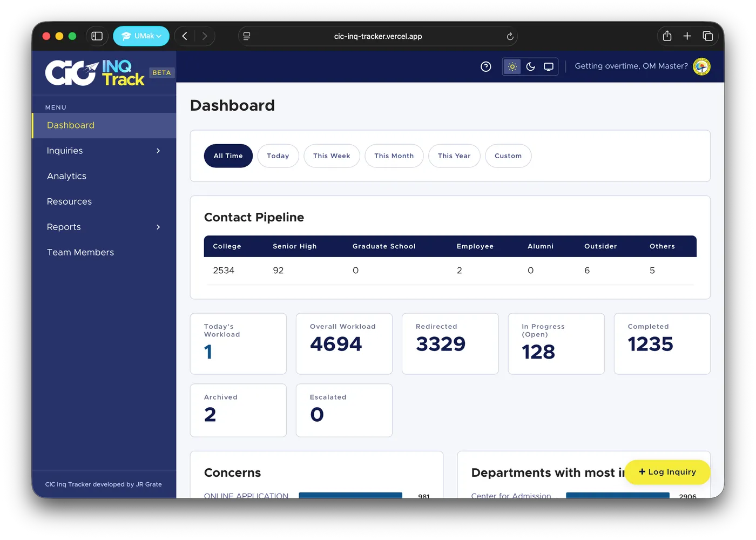Open the user profile avatar
The height and width of the screenshot is (540, 756).
(701, 66)
